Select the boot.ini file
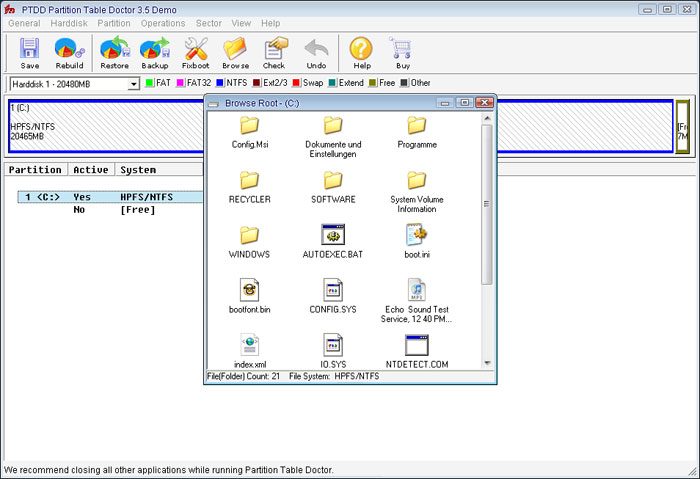Image resolution: width=700 pixels, height=479 pixels. click(417, 242)
